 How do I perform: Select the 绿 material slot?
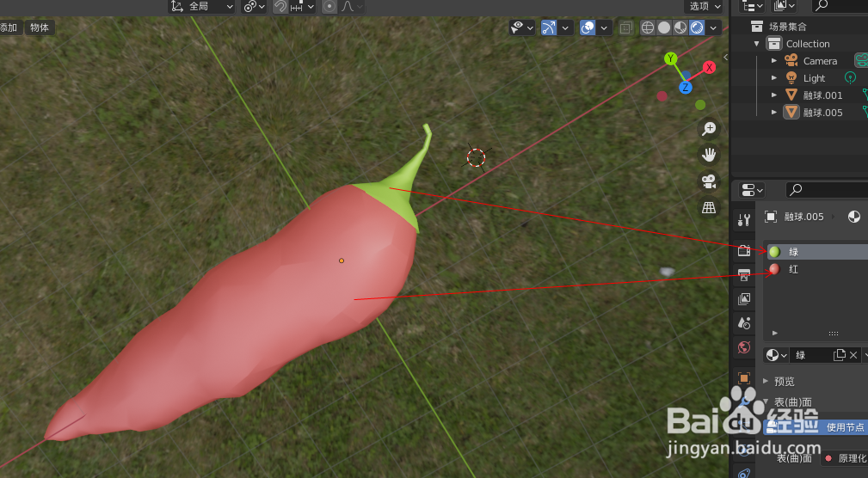(817, 252)
